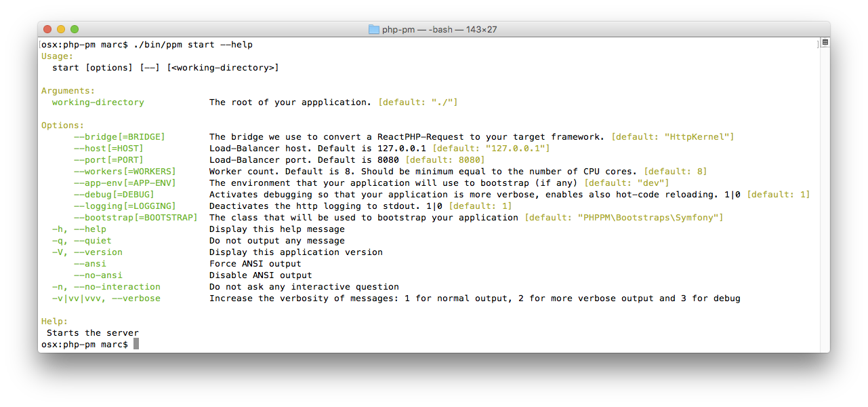Click the '--debug[=DEBUG]' option
This screenshot has height=407, width=868.
click(114, 195)
